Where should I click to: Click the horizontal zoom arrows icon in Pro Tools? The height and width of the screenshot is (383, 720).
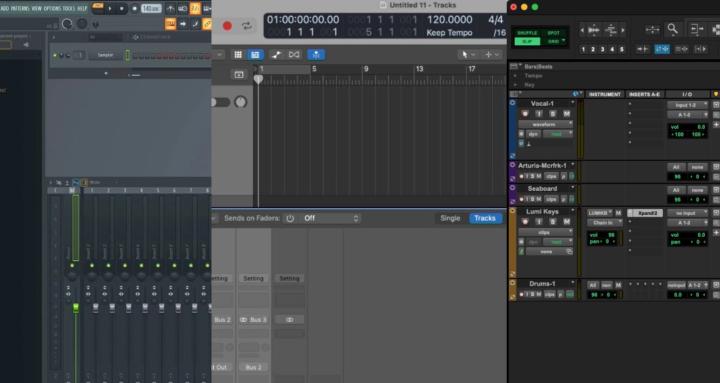[652, 30]
